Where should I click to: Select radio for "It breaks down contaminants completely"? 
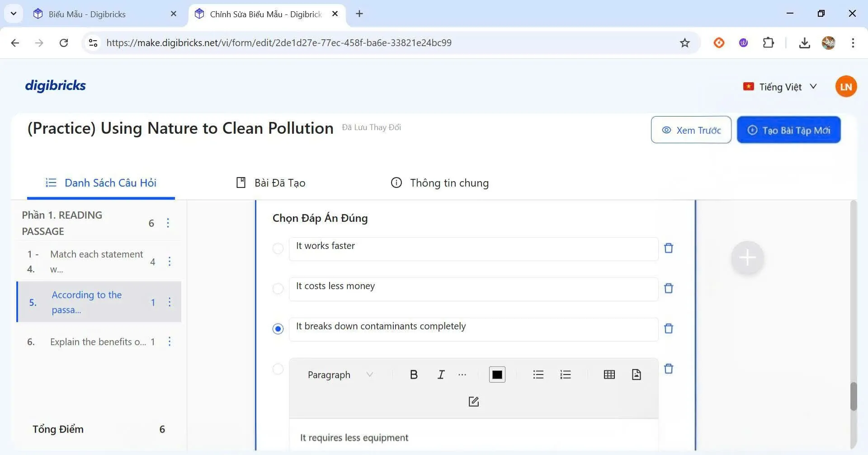coord(278,329)
